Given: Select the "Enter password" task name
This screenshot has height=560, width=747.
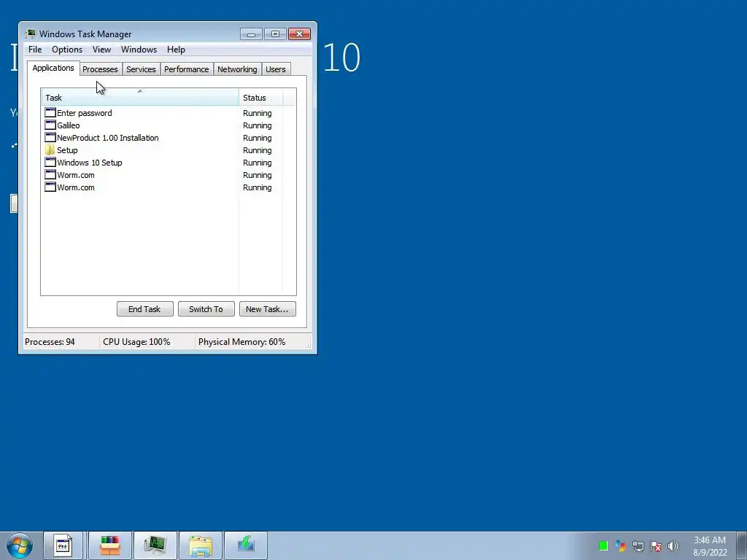Looking at the screenshot, I should [x=85, y=113].
